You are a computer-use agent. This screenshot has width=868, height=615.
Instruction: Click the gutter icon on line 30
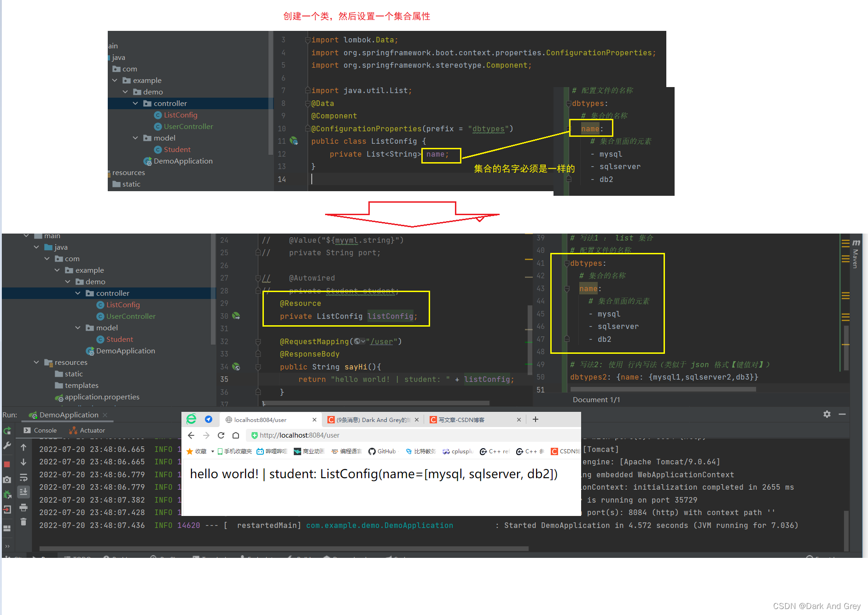pos(236,316)
